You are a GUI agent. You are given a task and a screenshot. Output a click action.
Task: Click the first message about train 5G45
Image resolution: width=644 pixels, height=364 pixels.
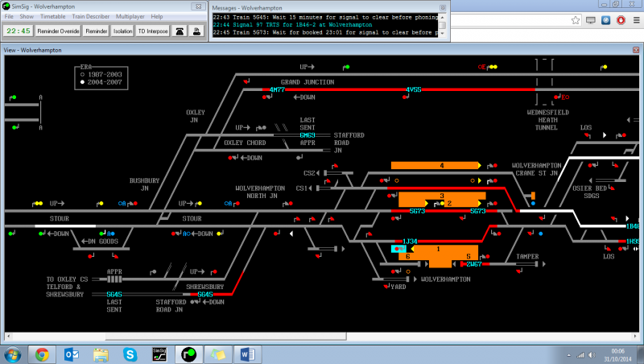click(326, 17)
